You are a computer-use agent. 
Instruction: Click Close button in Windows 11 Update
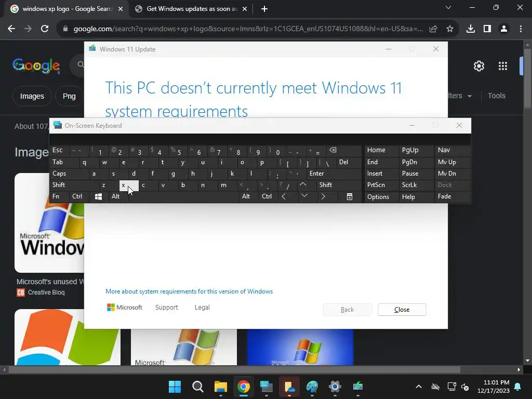click(x=402, y=310)
